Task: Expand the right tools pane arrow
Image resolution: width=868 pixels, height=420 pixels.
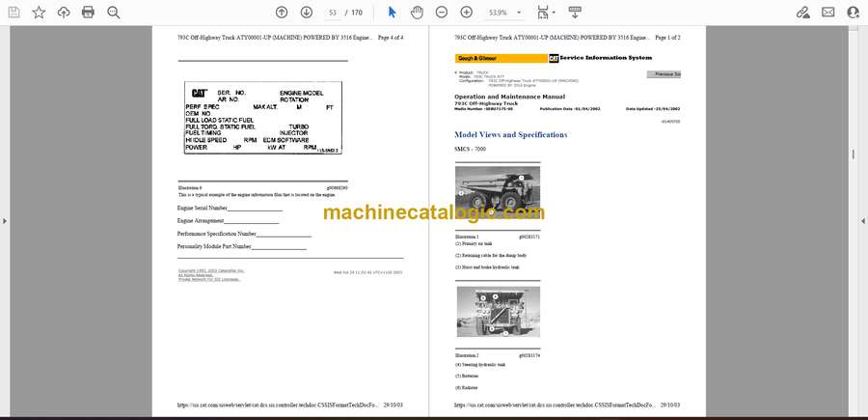Action: click(863, 221)
